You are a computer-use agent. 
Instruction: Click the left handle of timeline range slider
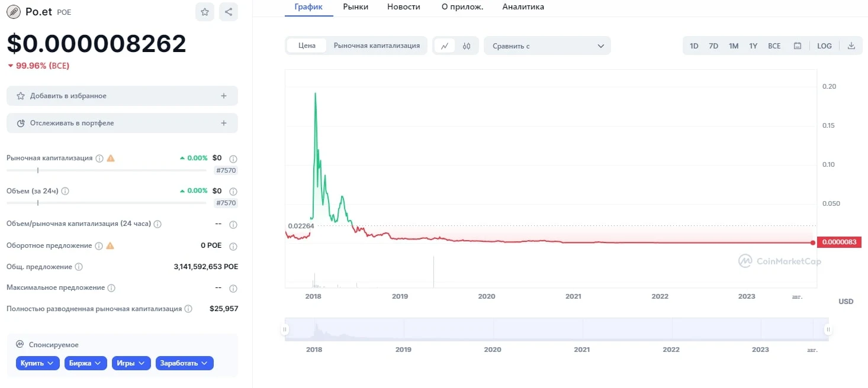pyautogui.click(x=285, y=329)
